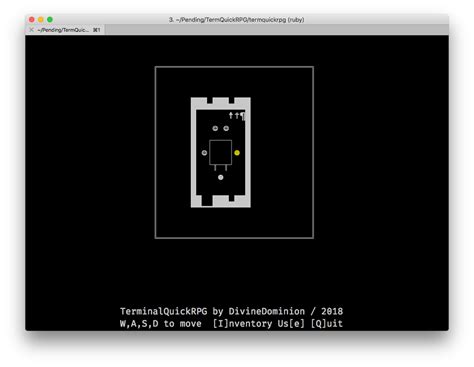Click the 'W,A,S,D to move' text

(161, 324)
